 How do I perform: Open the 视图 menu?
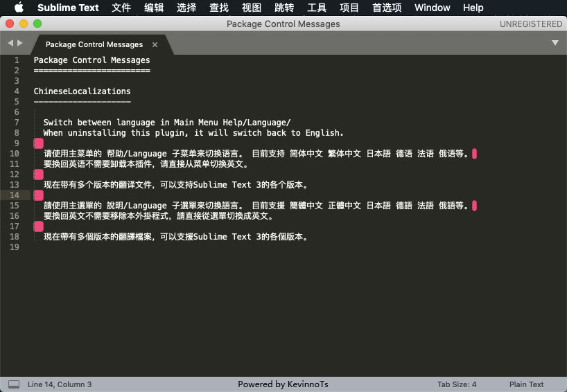click(x=252, y=8)
